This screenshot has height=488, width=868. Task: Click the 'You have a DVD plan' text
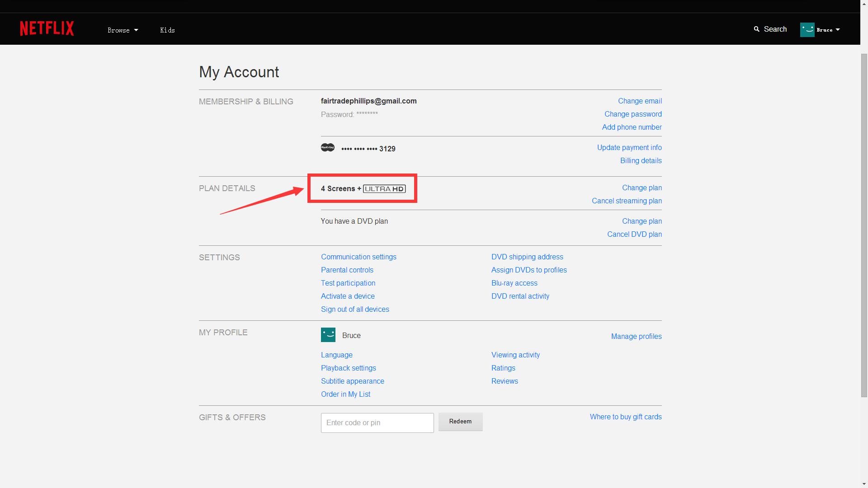[x=354, y=221]
